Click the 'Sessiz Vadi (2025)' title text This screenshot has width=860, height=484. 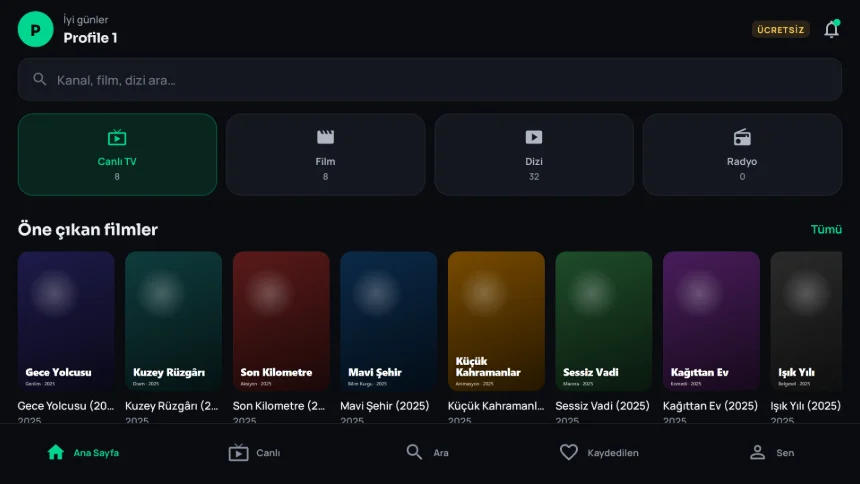coord(602,406)
